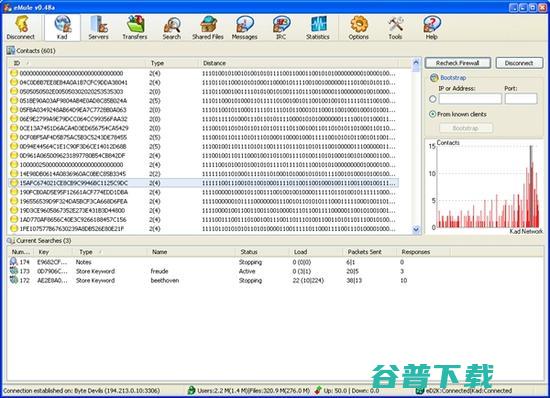Open the Messages toolbar icon
The image size is (550, 398).
(x=245, y=28)
